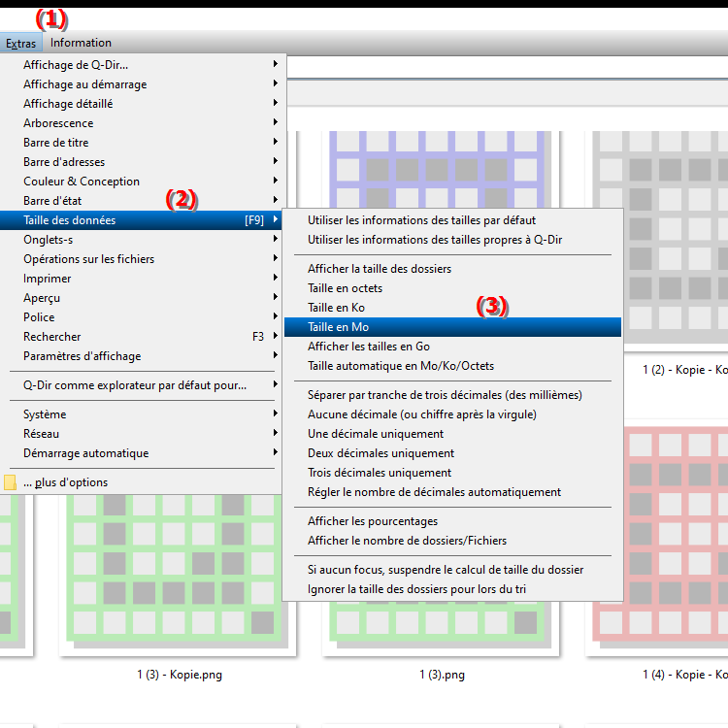Select Taille des données menu entry
The image size is (728, 728).
point(141,220)
